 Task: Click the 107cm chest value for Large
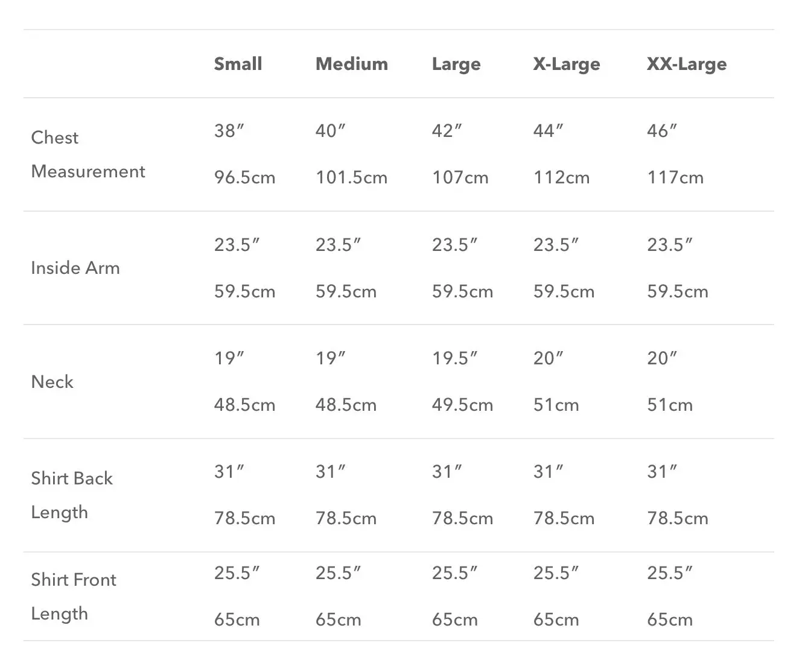click(460, 178)
